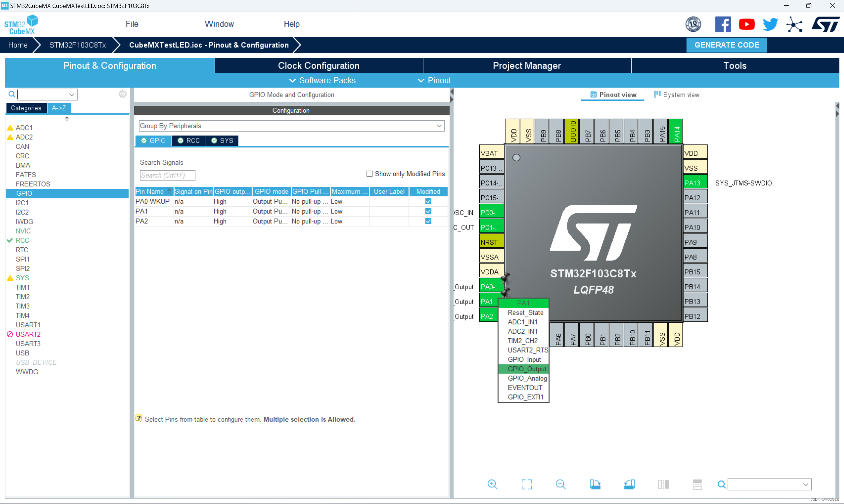Open the YouTube link icon
This screenshot has height=504, width=844.
tap(746, 24)
